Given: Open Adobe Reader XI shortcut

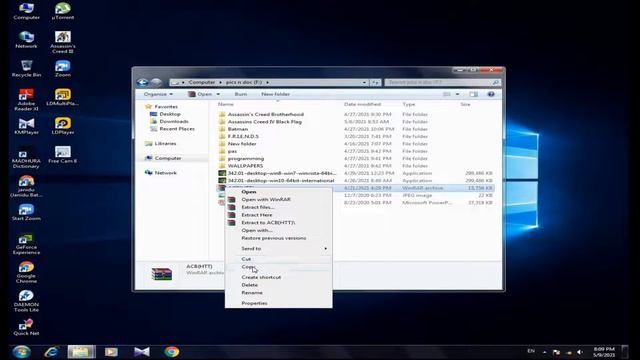Looking at the screenshot, I should 27,100.
